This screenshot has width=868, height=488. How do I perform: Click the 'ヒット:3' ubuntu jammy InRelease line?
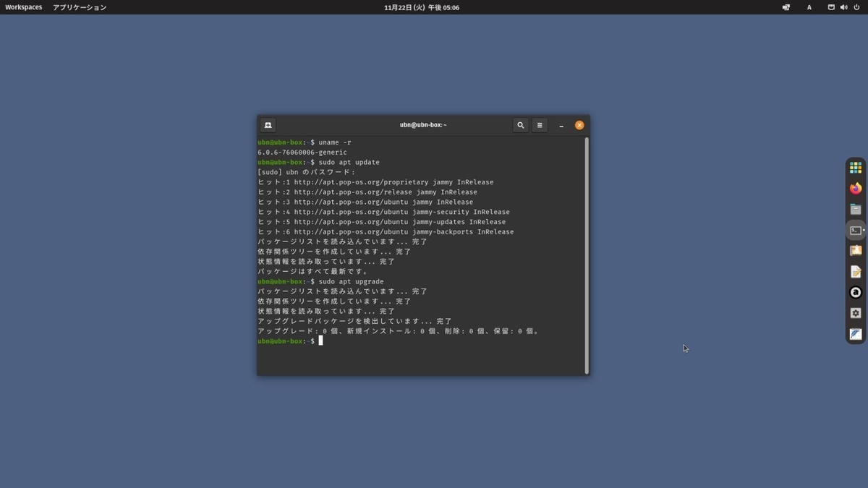(x=365, y=202)
